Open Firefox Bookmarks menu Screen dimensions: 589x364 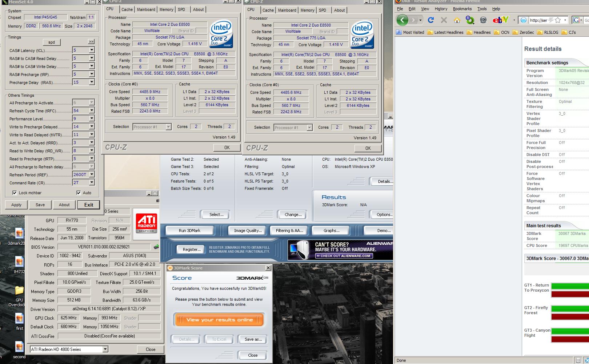(x=462, y=9)
